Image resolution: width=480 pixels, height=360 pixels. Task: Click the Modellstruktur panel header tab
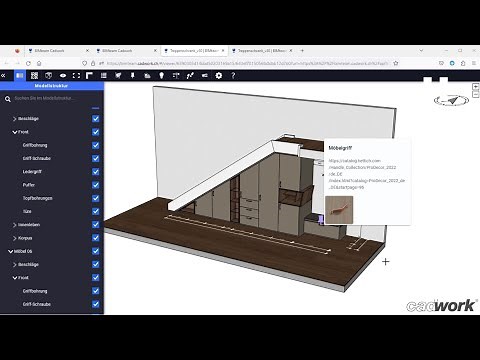coord(52,86)
